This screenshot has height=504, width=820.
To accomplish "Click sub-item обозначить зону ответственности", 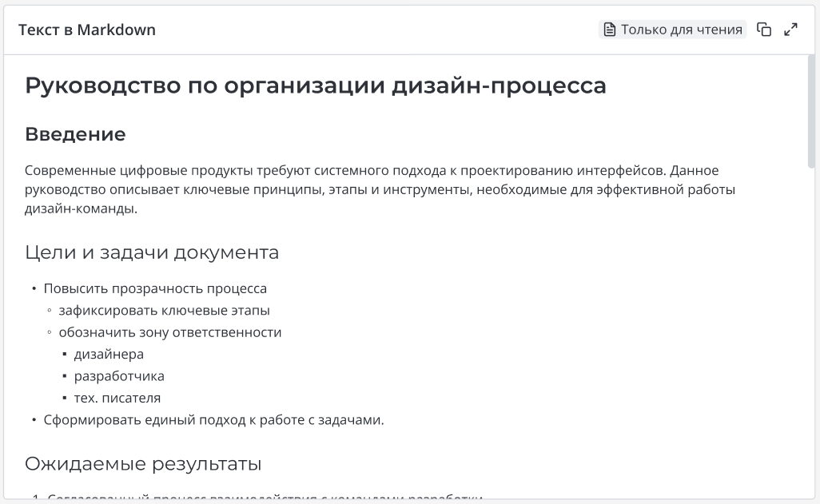I will click(x=170, y=332).
